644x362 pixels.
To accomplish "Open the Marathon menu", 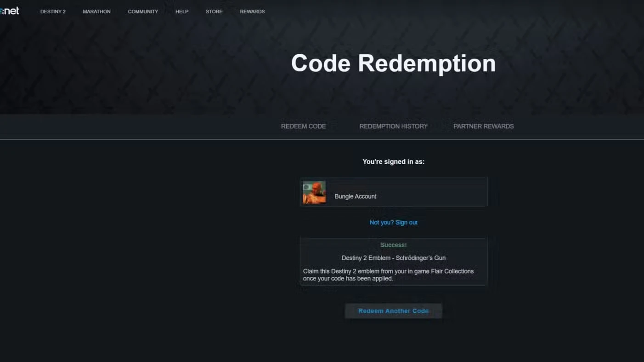I will click(x=96, y=11).
